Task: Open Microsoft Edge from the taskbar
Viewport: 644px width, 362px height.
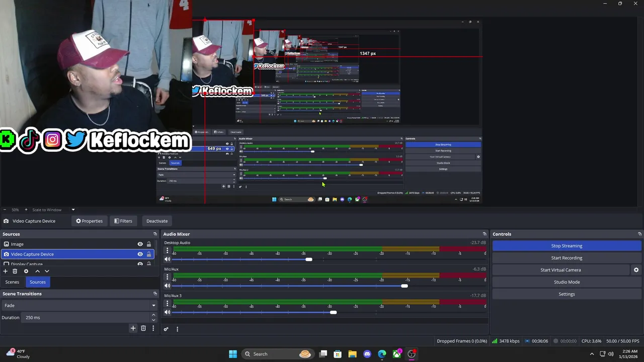Action: 382,354
